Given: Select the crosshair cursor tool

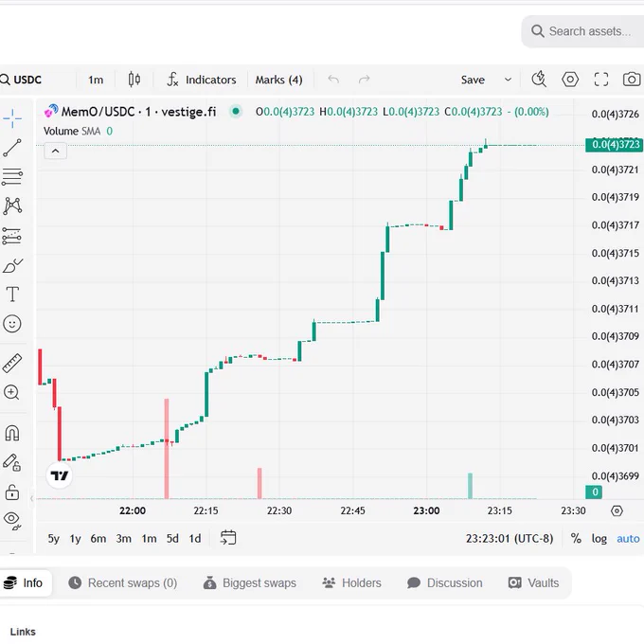Looking at the screenshot, I should tap(12, 118).
